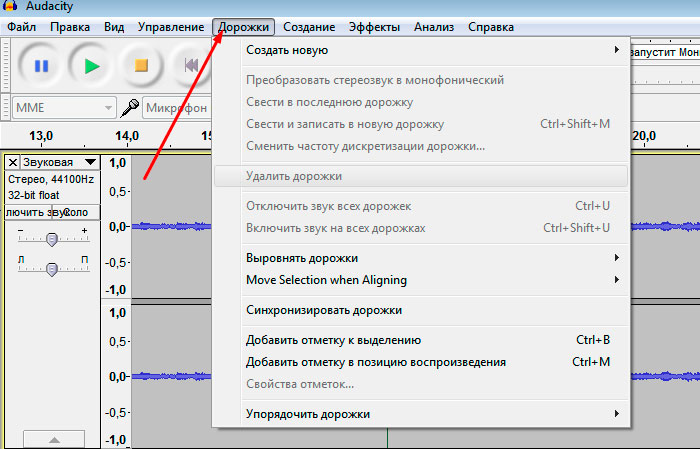Open the Правка menu
The image size is (700, 449).
70,27
